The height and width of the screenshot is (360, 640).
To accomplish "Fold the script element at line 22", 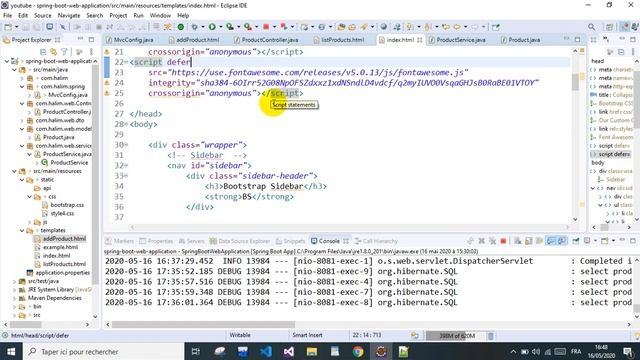I will (126, 62).
